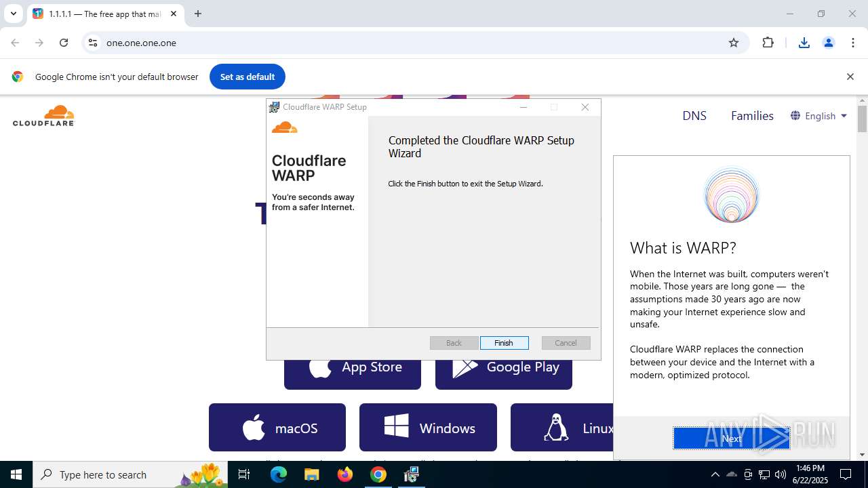Go forward in Chrome history
Screen dimensions: 868x488
[x=39, y=43]
